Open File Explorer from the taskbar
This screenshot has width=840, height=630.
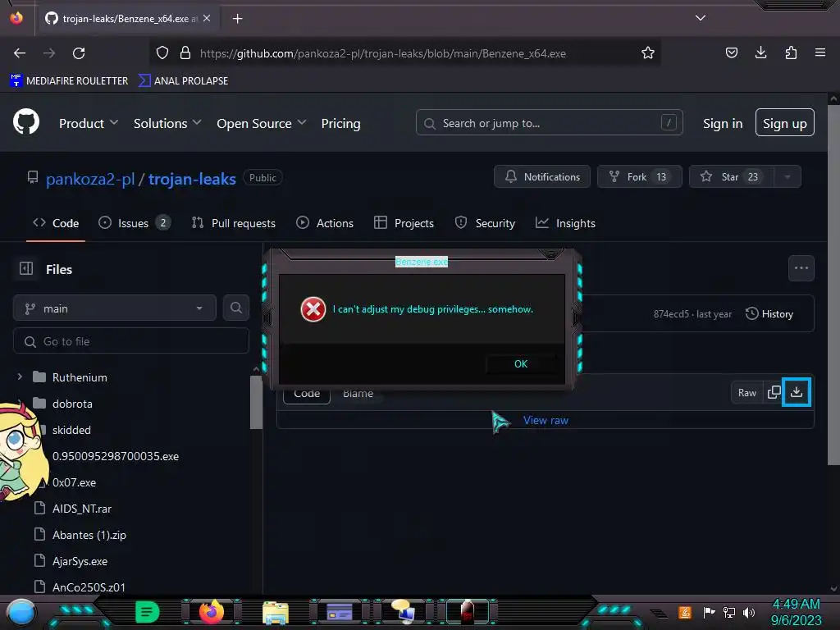(276, 612)
